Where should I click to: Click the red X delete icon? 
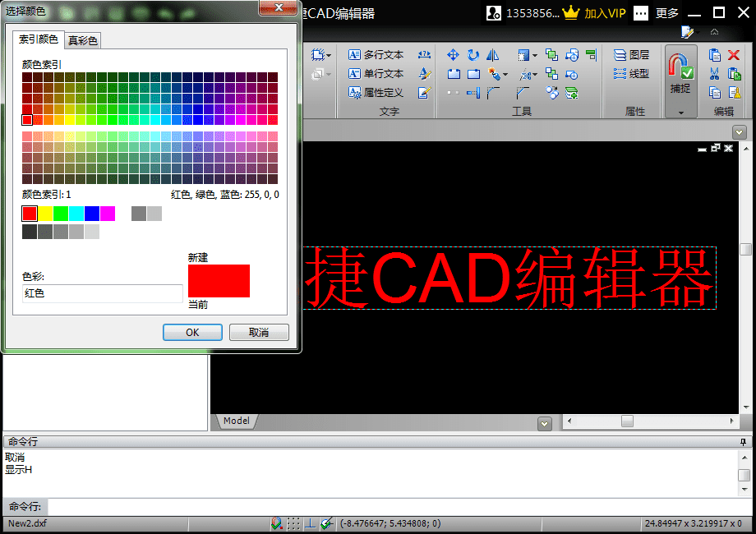[x=734, y=55]
